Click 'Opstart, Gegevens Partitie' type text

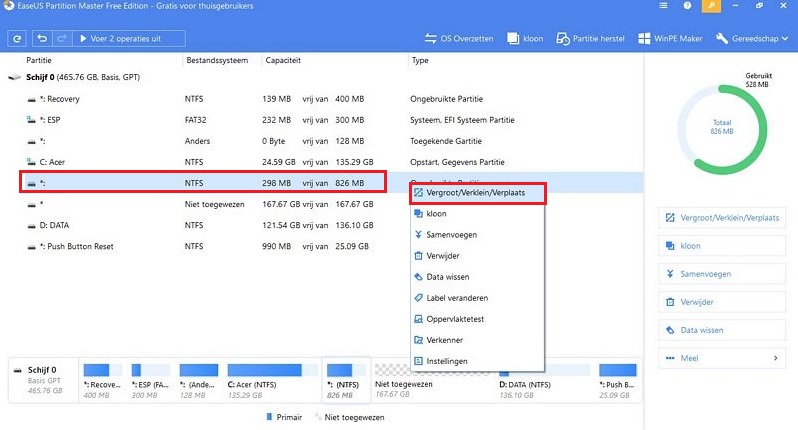click(457, 162)
